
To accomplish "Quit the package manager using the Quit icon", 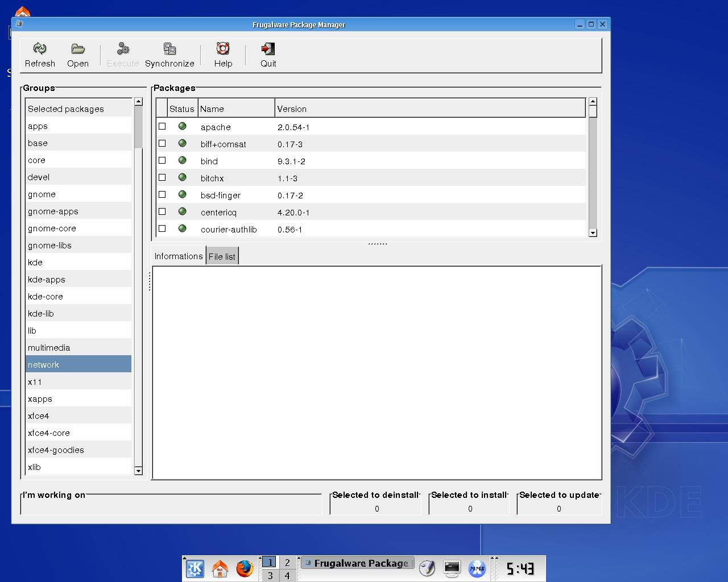I will pos(268,49).
